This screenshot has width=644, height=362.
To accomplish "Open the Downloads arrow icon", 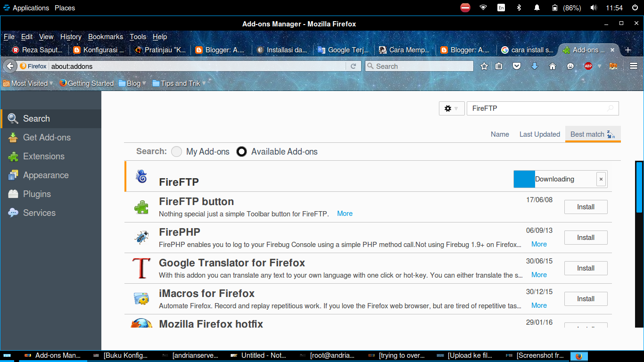I will click(x=535, y=66).
